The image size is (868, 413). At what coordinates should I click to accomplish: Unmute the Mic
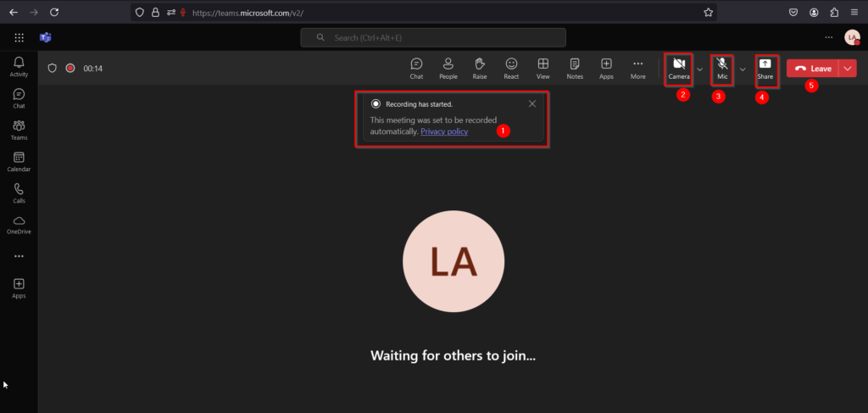click(x=722, y=70)
